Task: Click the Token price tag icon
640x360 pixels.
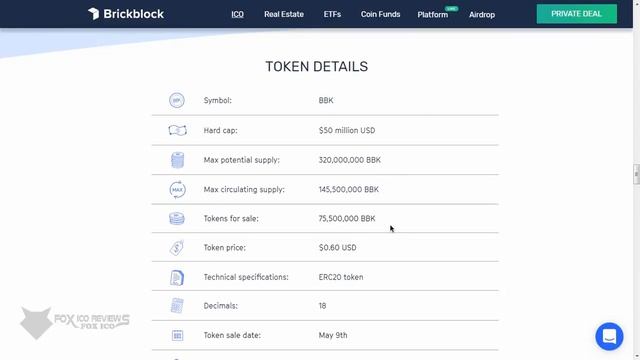Action: [x=177, y=248]
